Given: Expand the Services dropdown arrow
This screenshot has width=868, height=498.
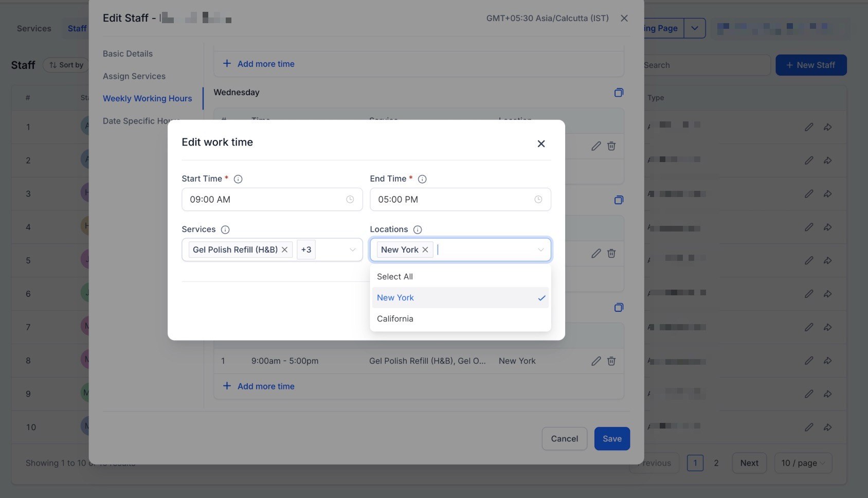Looking at the screenshot, I should point(353,250).
